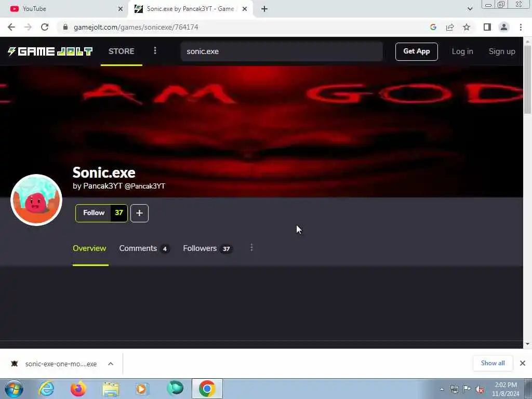Open the network tray icon
532x399 pixels.
point(454,389)
